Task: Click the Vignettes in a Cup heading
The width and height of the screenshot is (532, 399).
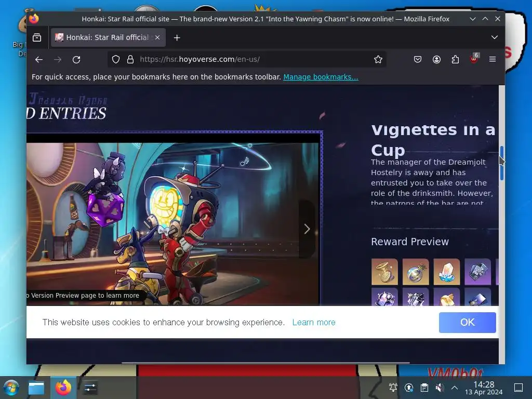Action: (x=433, y=140)
